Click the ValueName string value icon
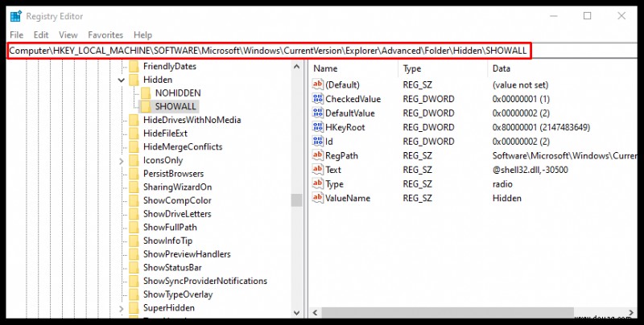 pos(318,198)
